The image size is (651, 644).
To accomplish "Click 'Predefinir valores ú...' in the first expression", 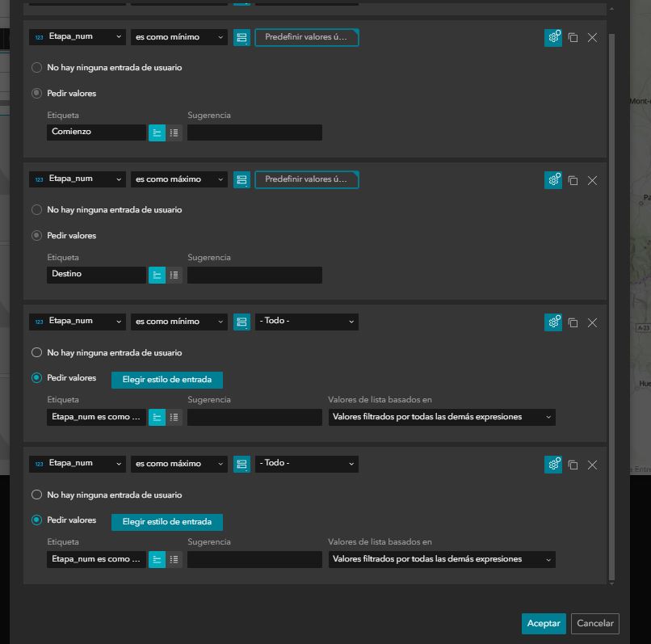I will [x=306, y=37].
